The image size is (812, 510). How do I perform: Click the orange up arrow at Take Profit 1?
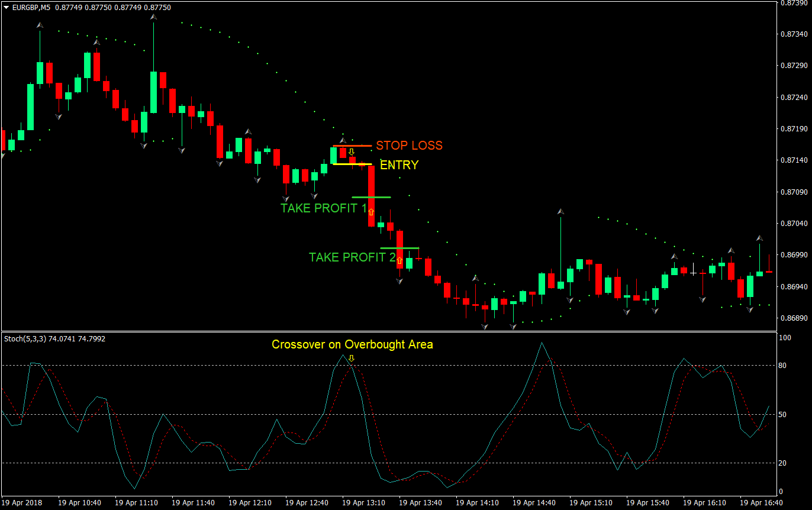pos(371,211)
